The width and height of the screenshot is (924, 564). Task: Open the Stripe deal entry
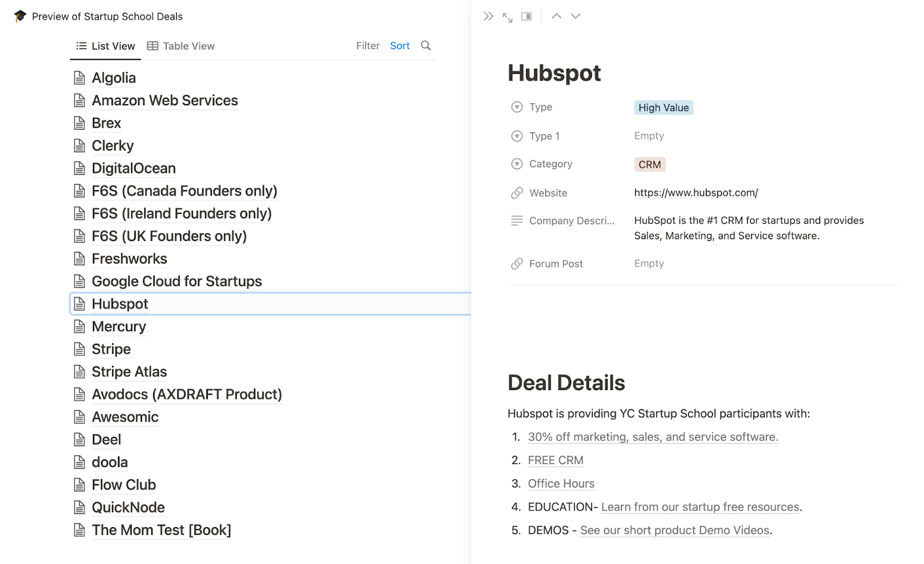[111, 349]
